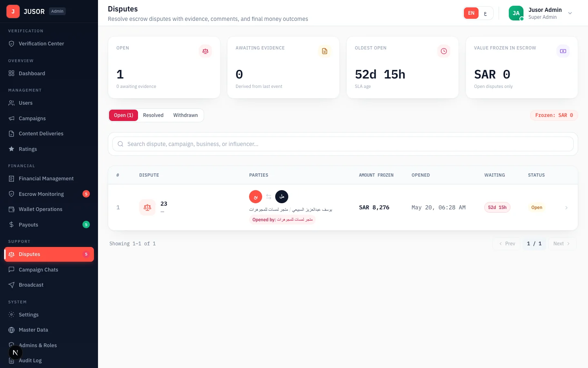The image size is (588, 368).
Task: Select the Withdrawn tab
Action: 185,115
